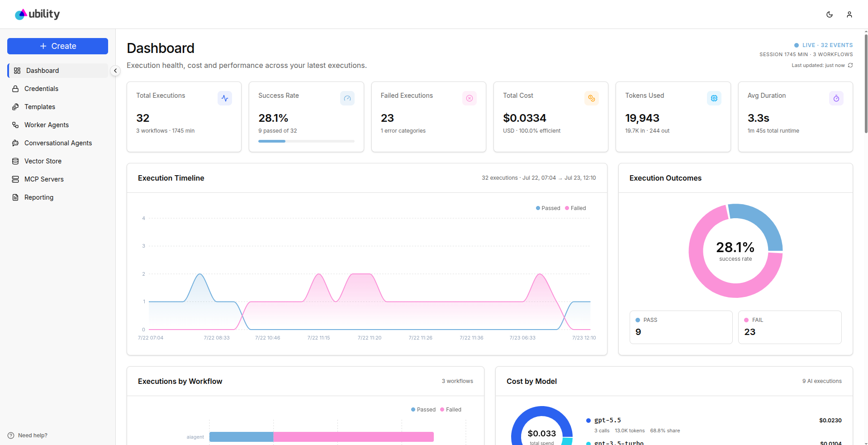Click the Tokens Used chip icon

714,98
